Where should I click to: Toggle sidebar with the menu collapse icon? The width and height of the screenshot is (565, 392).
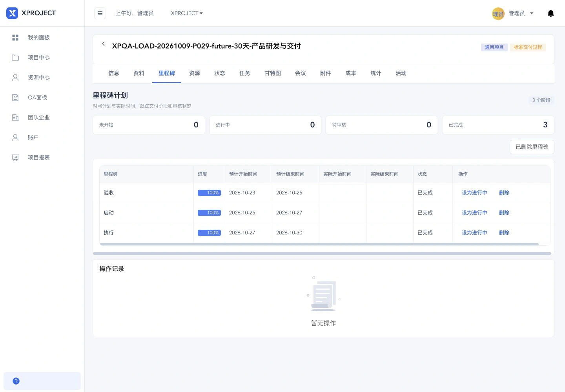pos(100,13)
